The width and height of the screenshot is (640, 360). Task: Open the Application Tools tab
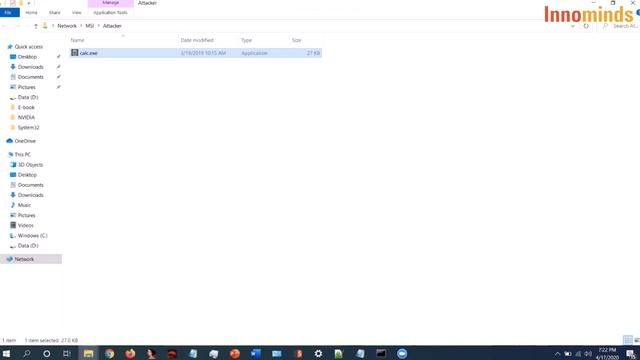pos(110,13)
